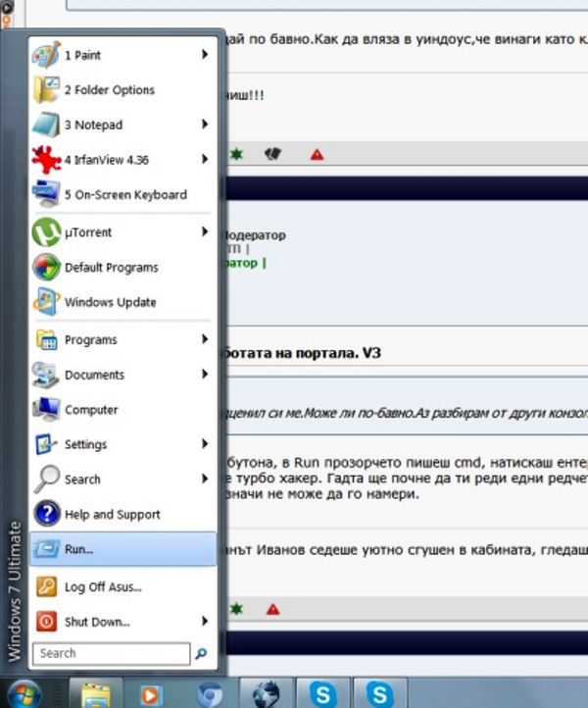Screen dimensions: 588x708
Task: Open IrfanView 4.36 red splat icon
Action: [x=46, y=160]
